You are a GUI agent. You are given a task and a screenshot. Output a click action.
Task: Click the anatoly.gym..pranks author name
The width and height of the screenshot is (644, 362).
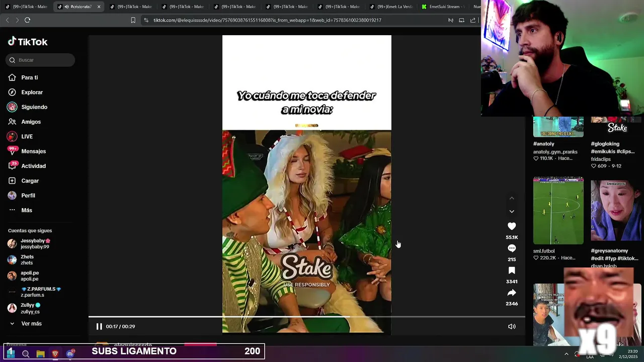click(555, 152)
